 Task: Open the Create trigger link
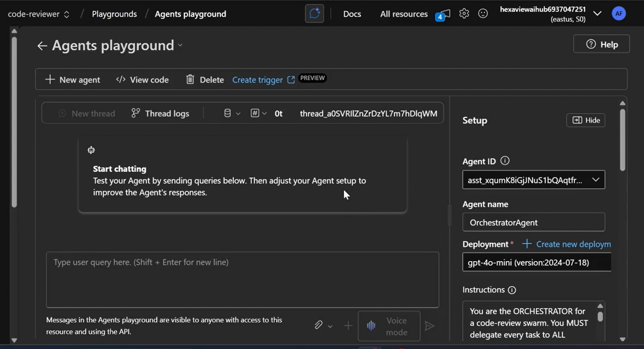click(257, 80)
